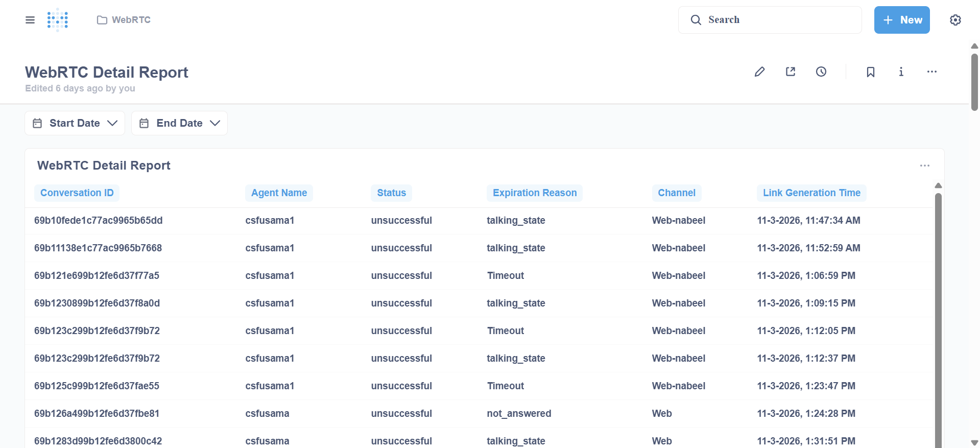Open the hamburger navigation menu
This screenshot has height=448, width=980.
click(30, 20)
